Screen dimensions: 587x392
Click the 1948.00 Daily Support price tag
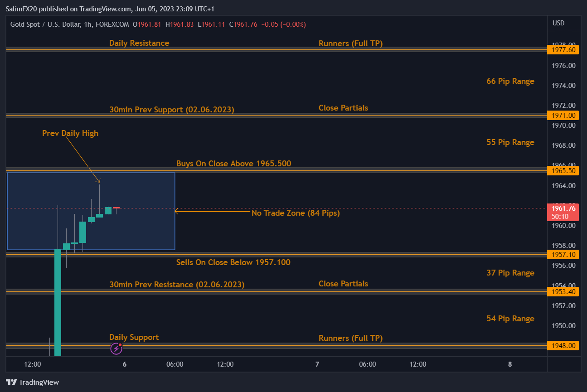click(x=563, y=345)
